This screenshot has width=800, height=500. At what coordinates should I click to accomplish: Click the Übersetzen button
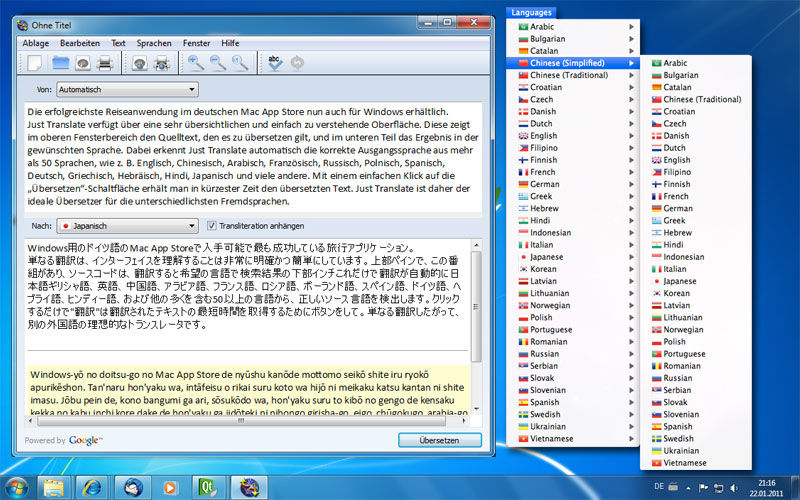439,440
